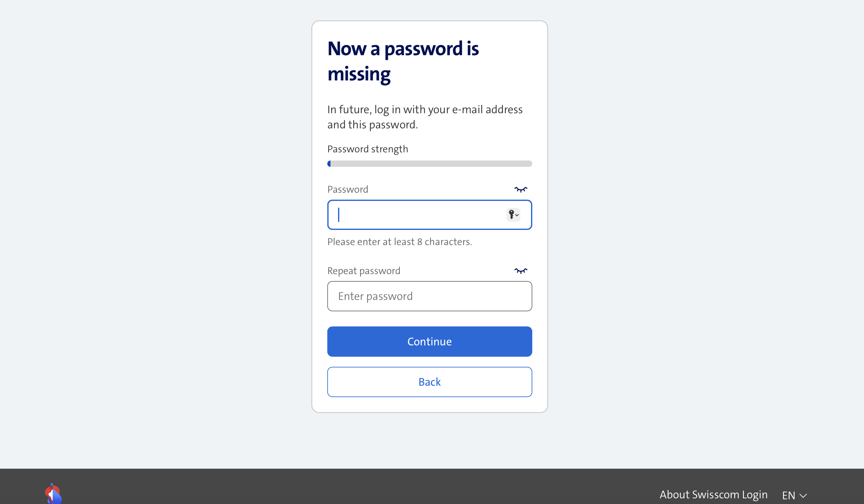Collapse the language selector chevron

tap(804, 495)
